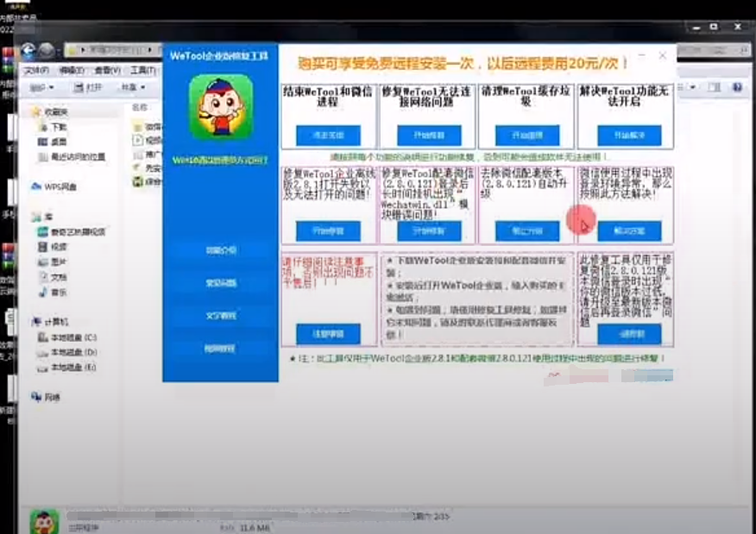Click the button under 解决WeTool功能无法开启
This screenshot has width=756, height=534.
629,135
